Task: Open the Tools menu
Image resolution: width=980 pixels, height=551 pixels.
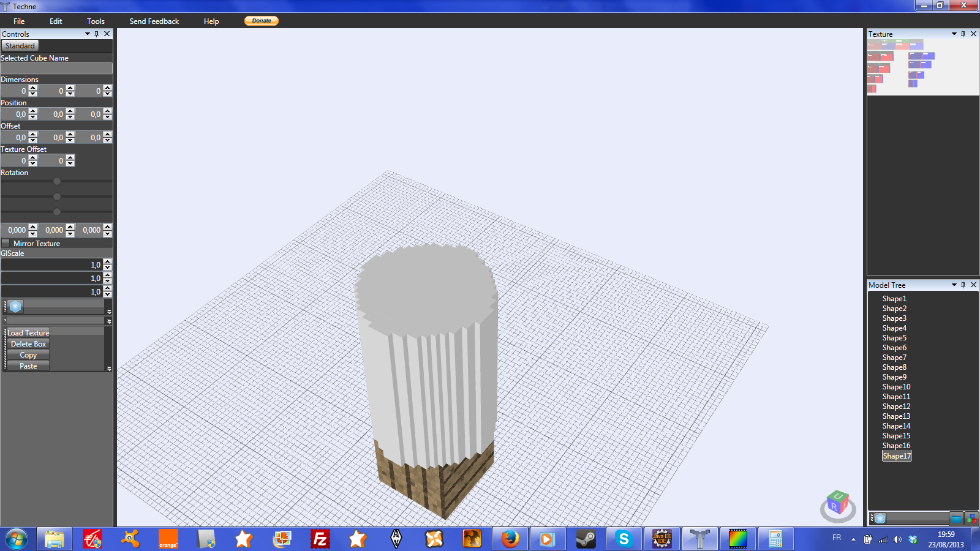Action: [96, 21]
